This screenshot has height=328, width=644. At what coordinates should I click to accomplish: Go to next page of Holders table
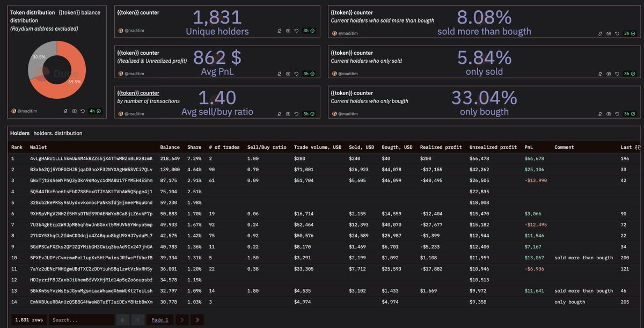(x=182, y=320)
